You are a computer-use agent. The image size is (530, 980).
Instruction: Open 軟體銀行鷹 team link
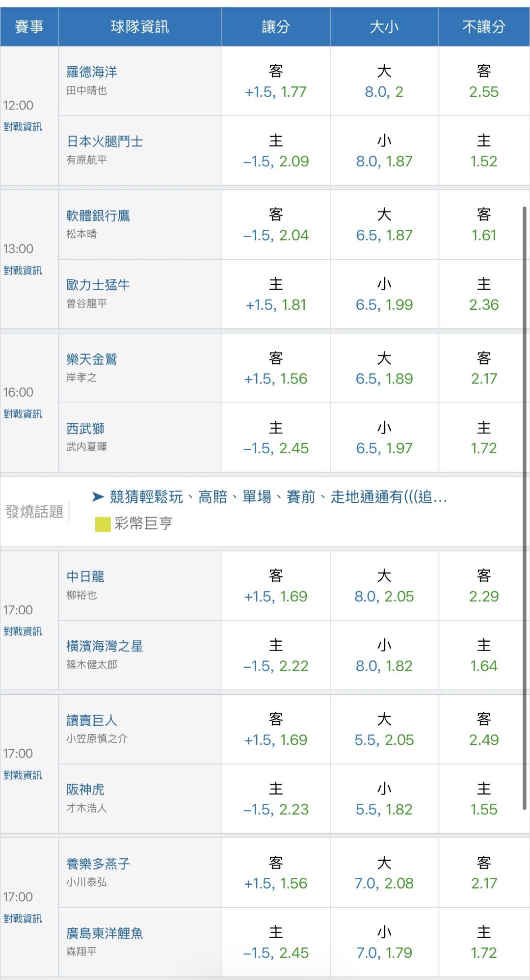tap(98, 216)
